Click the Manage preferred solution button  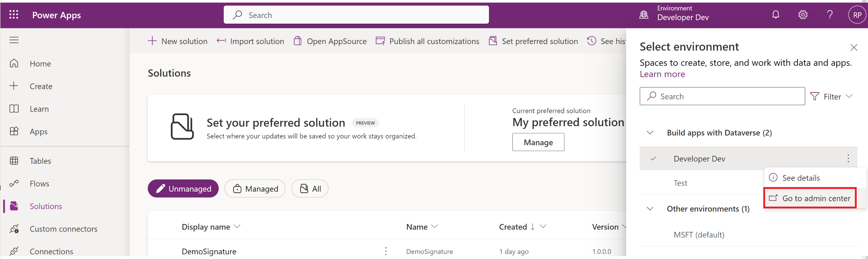[x=538, y=142]
